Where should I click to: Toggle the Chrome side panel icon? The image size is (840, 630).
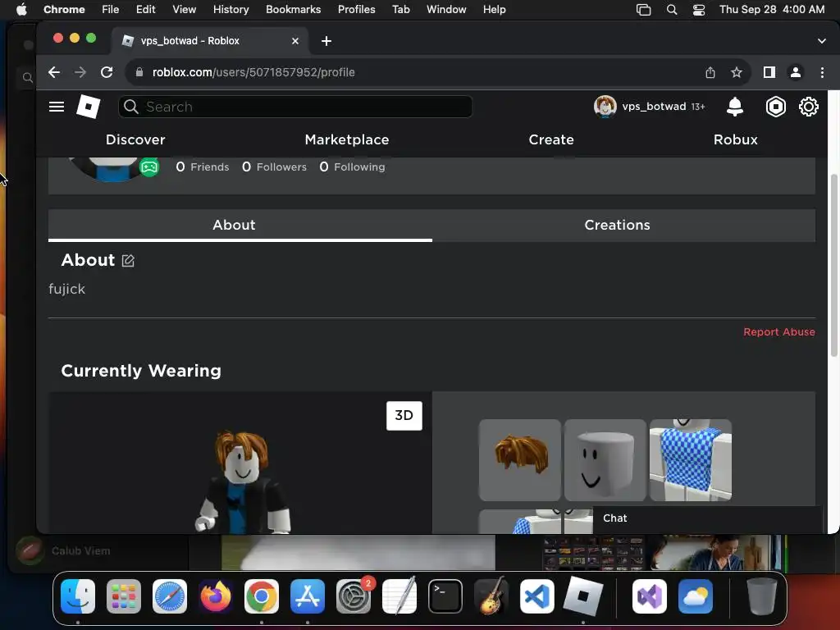point(769,72)
